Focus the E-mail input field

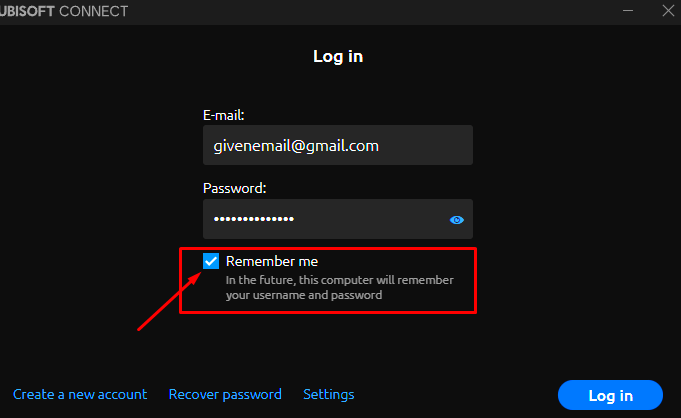coord(338,145)
